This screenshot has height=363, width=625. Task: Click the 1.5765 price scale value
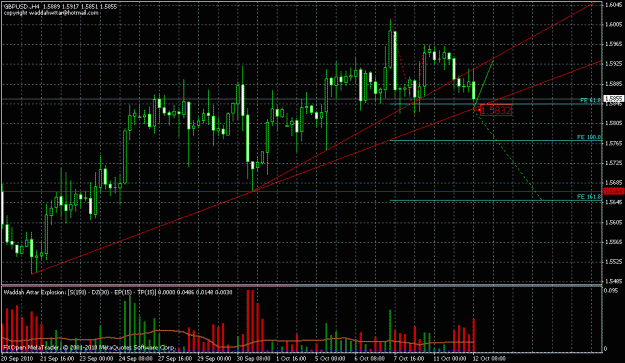click(613, 143)
